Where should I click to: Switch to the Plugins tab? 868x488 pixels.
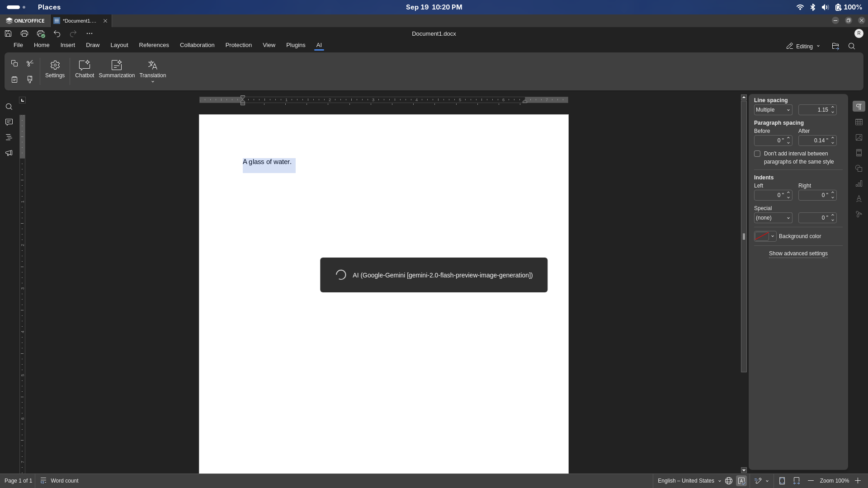tap(295, 45)
